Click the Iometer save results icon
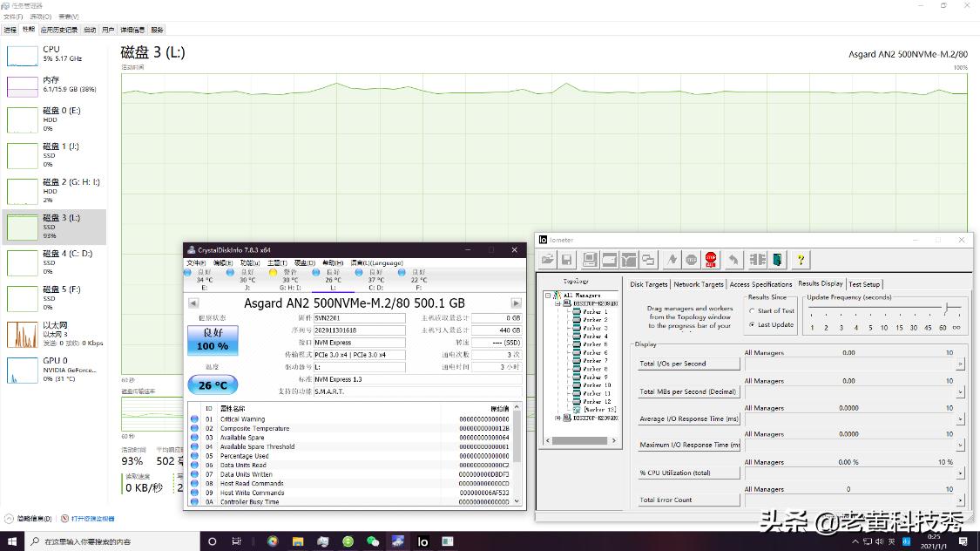This screenshot has height=551, width=980. point(566,259)
